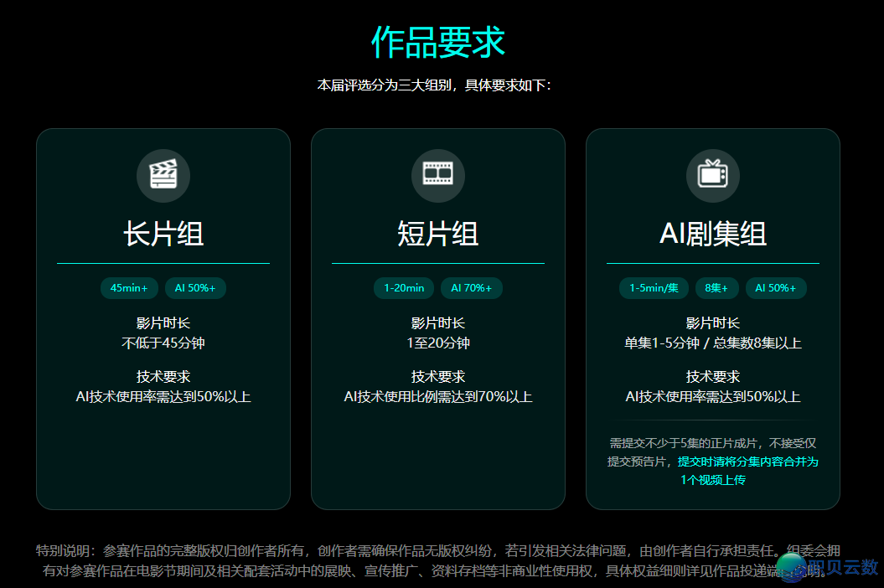
Task: Click the 8集+ badge under AI剧集组
Action: tap(717, 288)
